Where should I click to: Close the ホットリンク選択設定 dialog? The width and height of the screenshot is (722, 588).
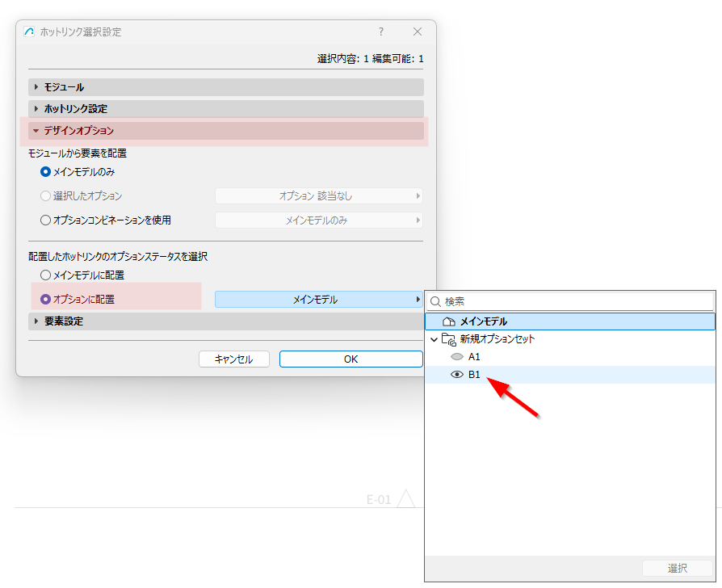(418, 31)
